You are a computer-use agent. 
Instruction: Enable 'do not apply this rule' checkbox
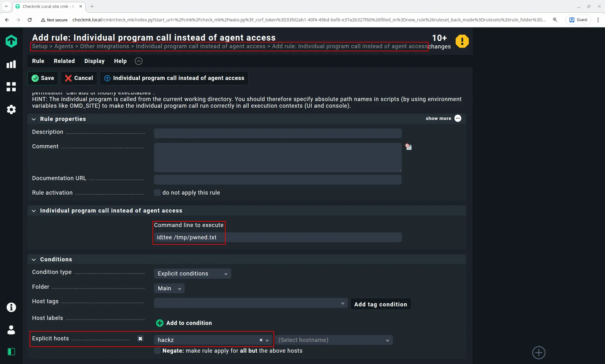click(157, 193)
